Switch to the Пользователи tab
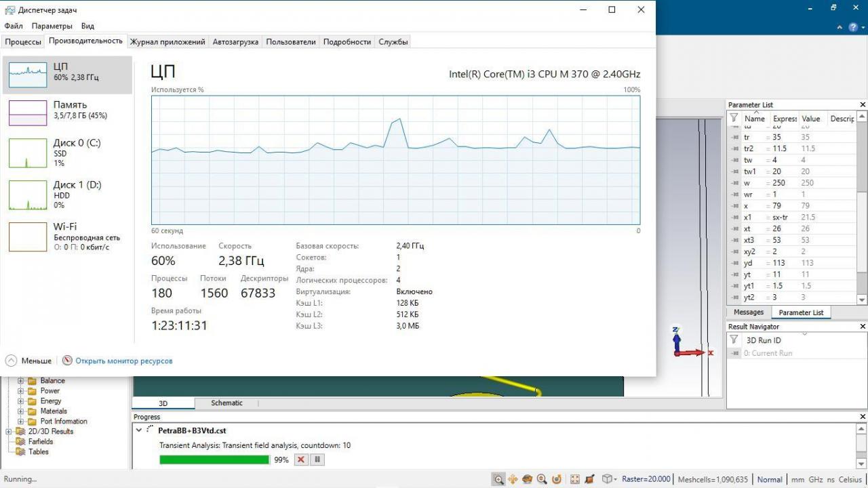868x488 pixels. coord(291,41)
